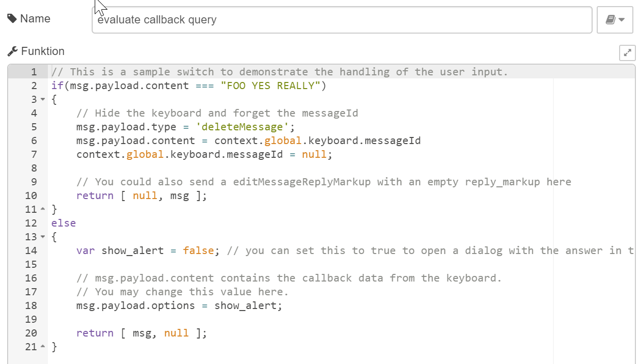Place cursor on the show_alert variable line
Image resolution: width=641 pixels, height=364 pixels.
coord(132,250)
